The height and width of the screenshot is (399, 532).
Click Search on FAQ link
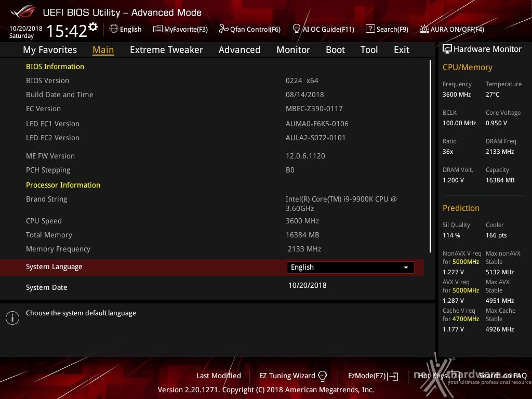pyautogui.click(x=502, y=376)
